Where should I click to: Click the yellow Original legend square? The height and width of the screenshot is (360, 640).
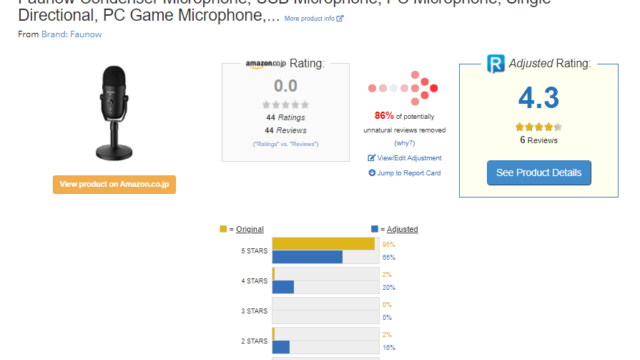point(223,229)
